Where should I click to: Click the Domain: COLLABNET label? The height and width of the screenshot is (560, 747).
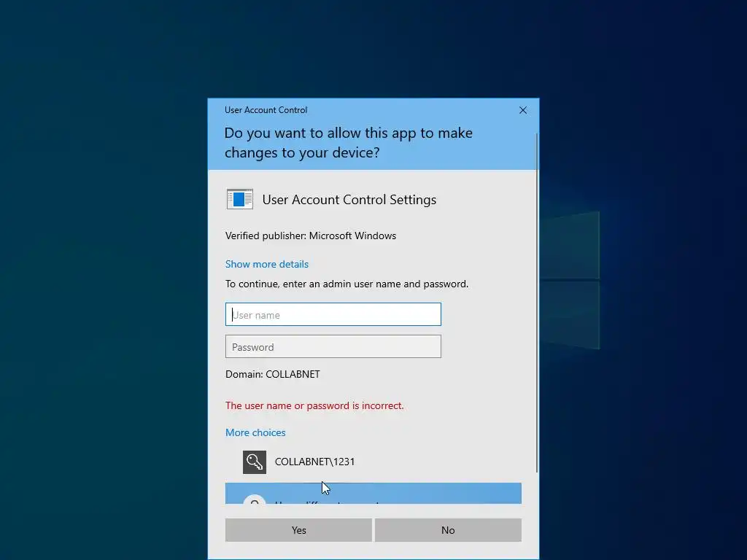(x=273, y=374)
